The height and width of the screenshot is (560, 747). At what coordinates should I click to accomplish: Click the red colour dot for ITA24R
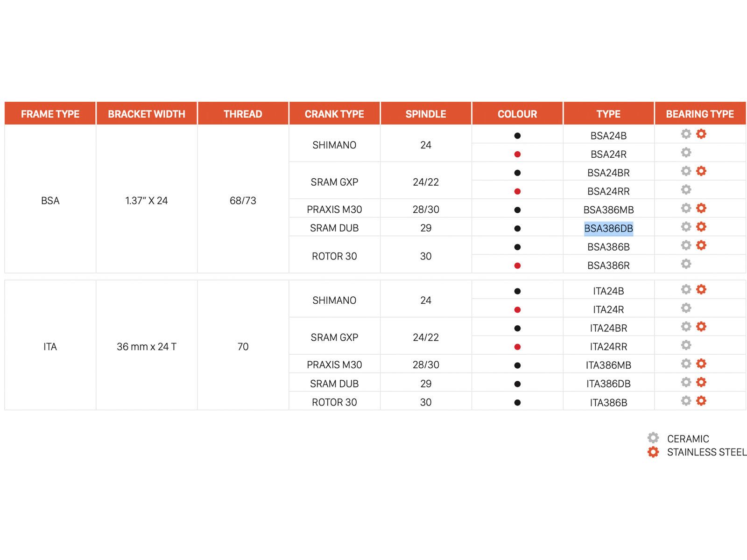tap(517, 310)
